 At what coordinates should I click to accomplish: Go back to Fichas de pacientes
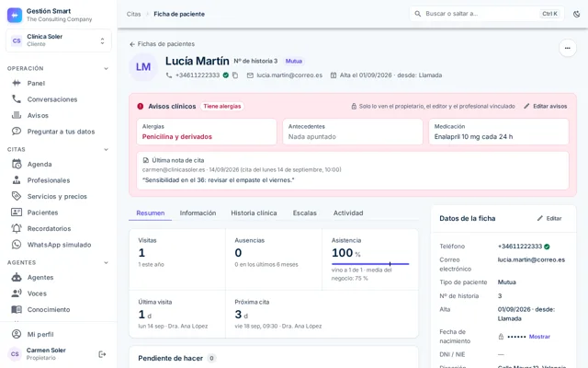(162, 44)
